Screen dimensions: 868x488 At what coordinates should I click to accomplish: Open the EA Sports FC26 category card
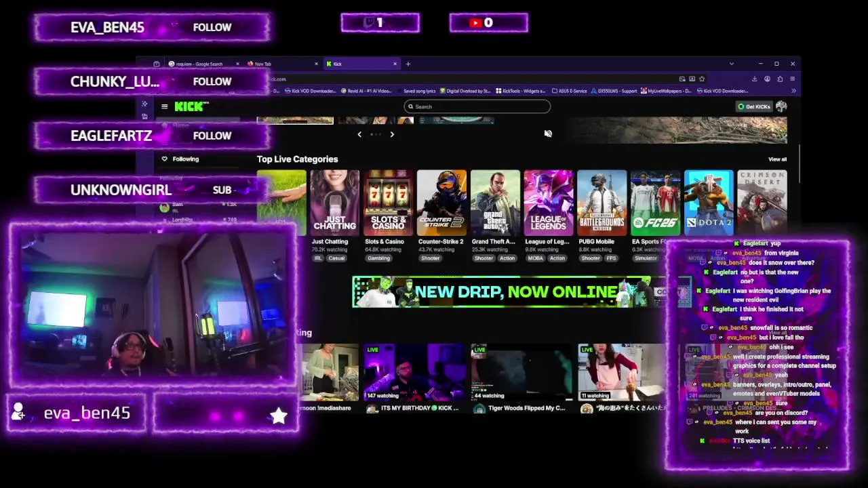click(x=655, y=203)
